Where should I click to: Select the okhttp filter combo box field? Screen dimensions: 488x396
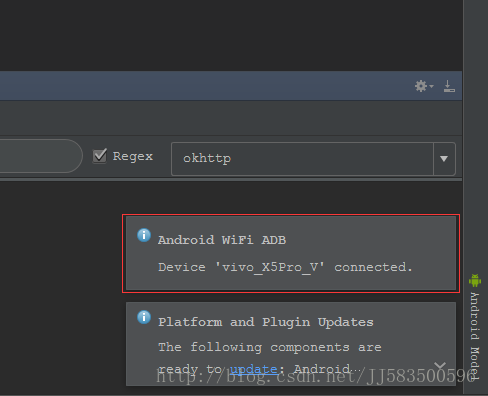(x=313, y=159)
